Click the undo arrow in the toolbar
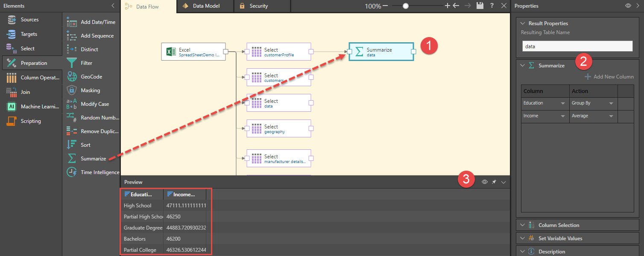Viewport: 644px width, 256px height. pyautogui.click(x=456, y=6)
